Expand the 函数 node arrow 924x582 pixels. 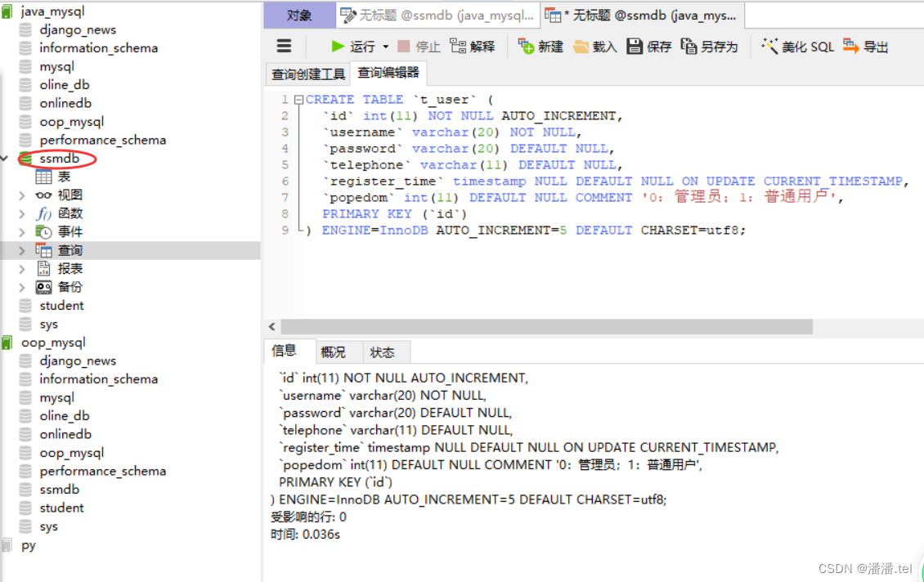tap(22, 214)
